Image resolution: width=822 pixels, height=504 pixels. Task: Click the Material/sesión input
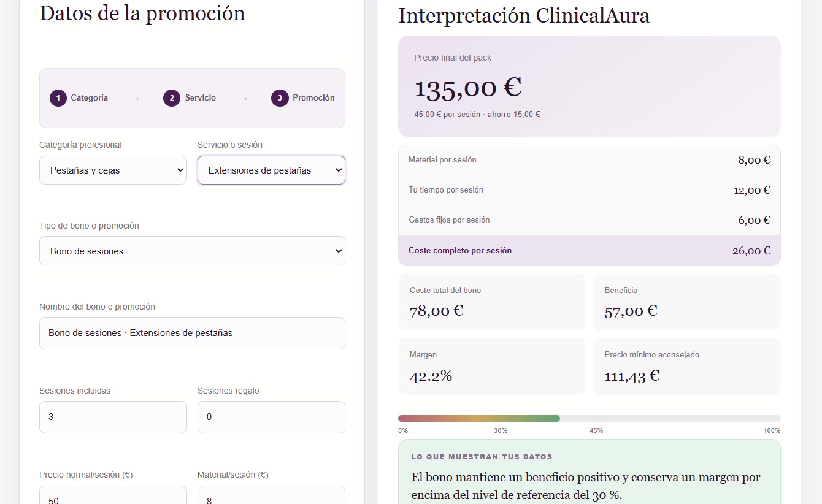[x=271, y=495]
